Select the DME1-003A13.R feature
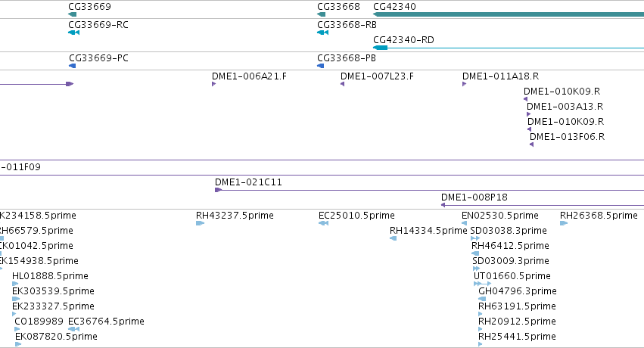Screen dimensions: 644x348 pyautogui.click(x=565, y=107)
